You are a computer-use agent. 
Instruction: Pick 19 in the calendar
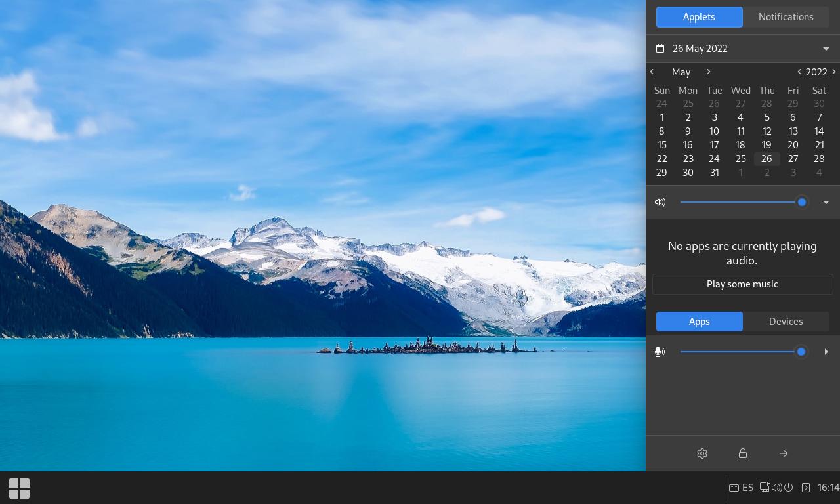(766, 145)
